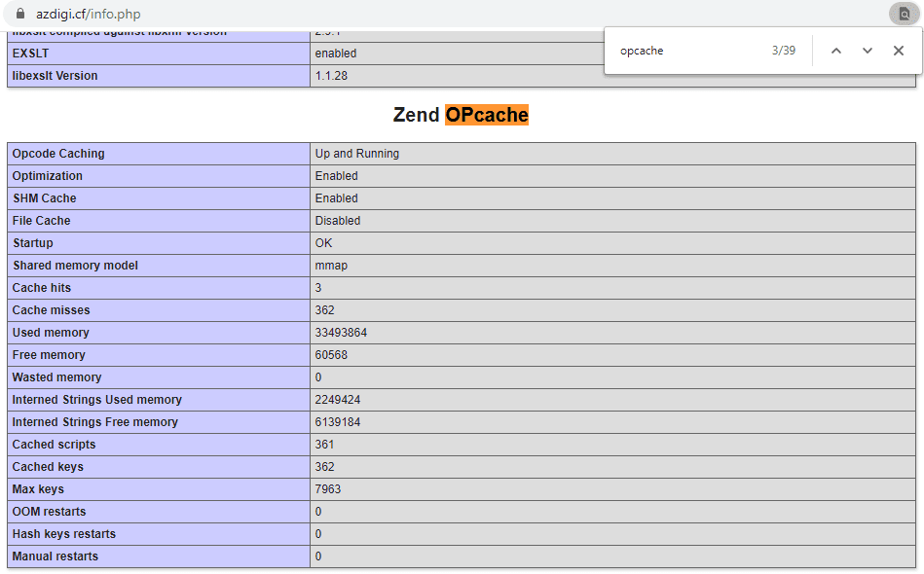This screenshot has height=574, width=924.
Task: Click the "Up and Running" status value
Action: tap(356, 154)
